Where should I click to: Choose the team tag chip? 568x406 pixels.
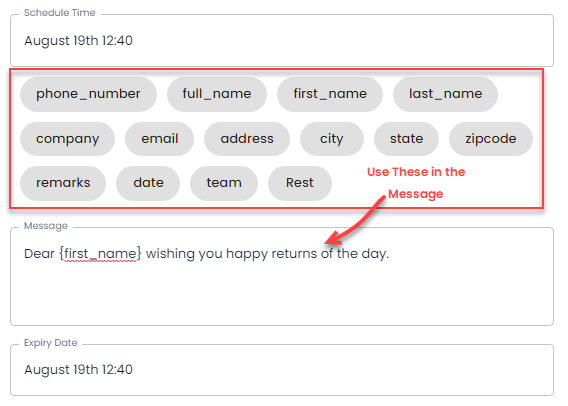[224, 183]
